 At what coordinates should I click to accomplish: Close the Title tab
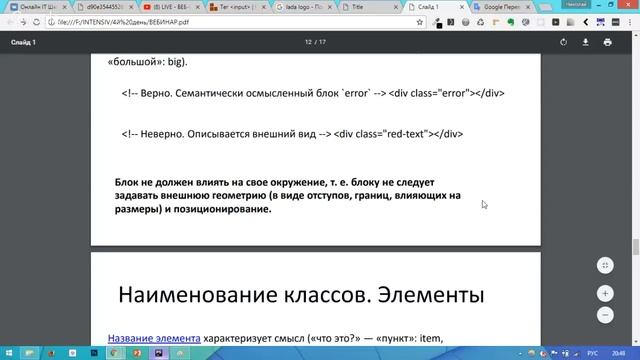(396, 7)
